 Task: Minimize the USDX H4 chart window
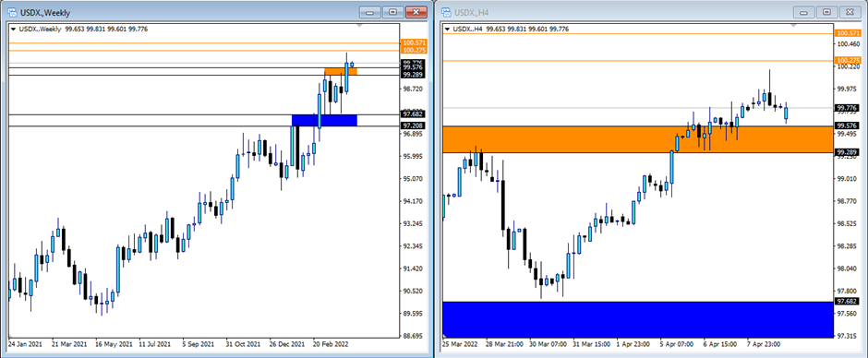point(804,12)
